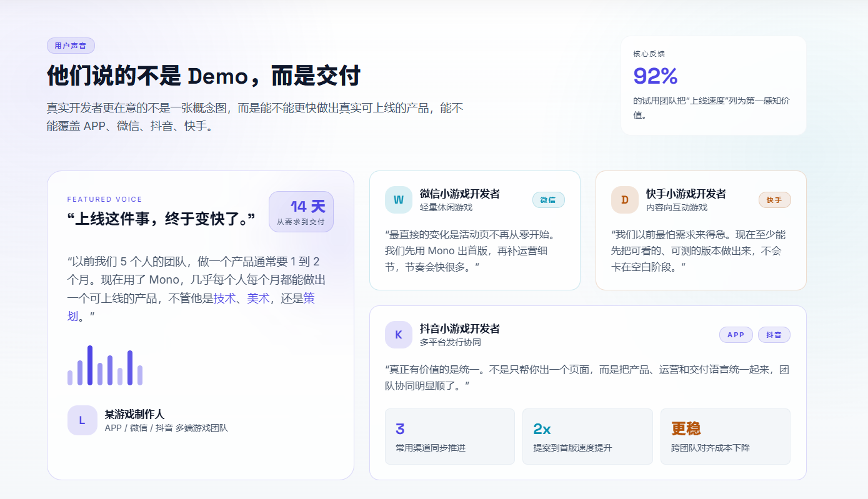Click the purple audio waveform graphic
Screen dimensions: 868x499
point(105,365)
